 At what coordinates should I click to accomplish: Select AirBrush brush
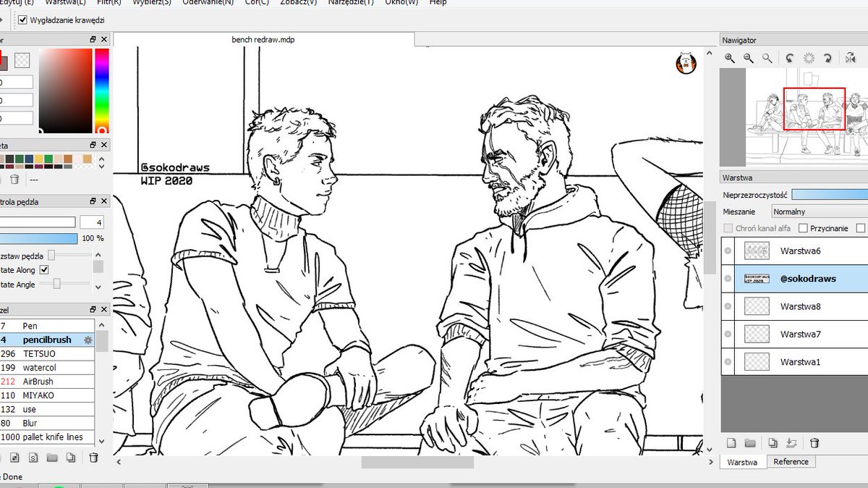(47, 382)
